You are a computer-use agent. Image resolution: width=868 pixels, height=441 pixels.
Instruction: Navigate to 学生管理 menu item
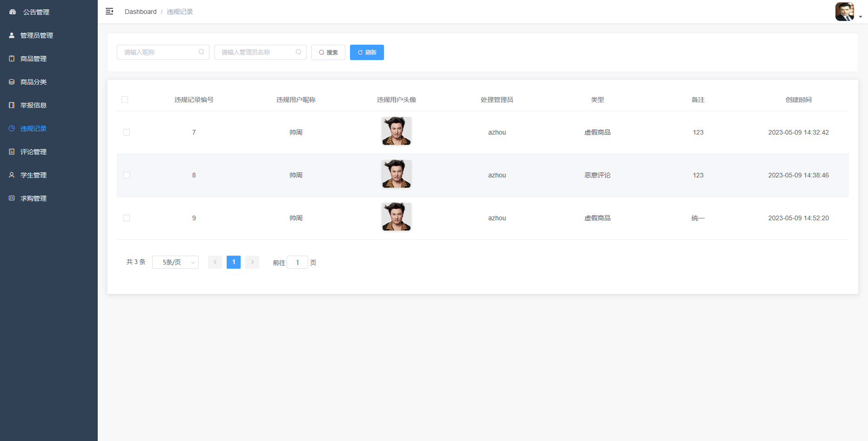[34, 175]
